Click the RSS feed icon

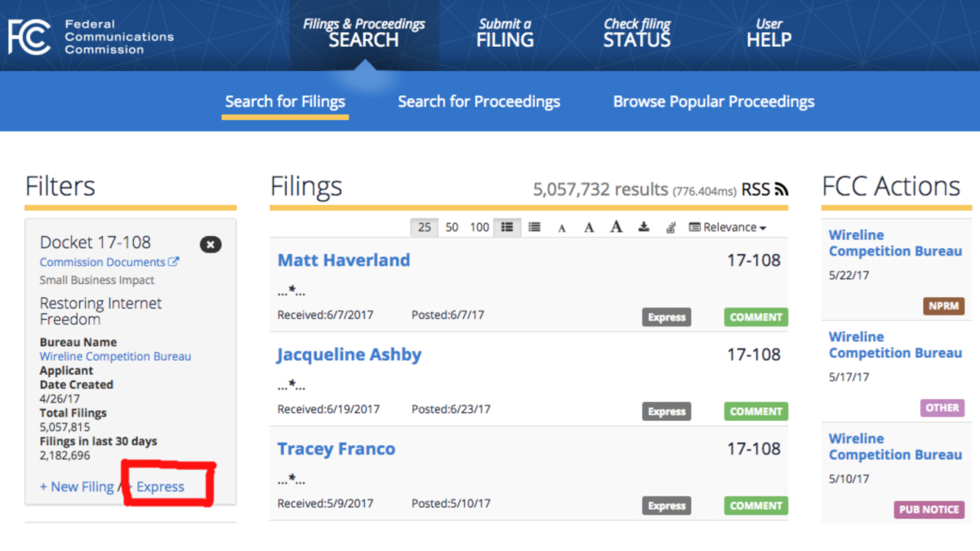pos(782,189)
